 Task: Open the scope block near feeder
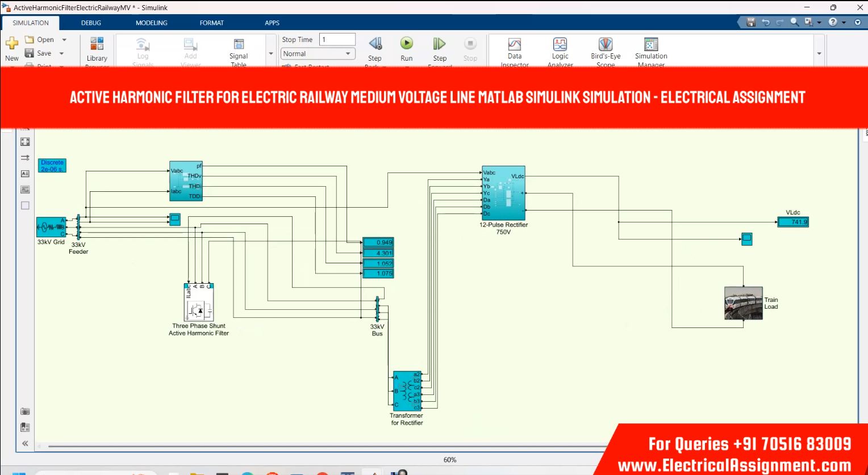point(175,219)
